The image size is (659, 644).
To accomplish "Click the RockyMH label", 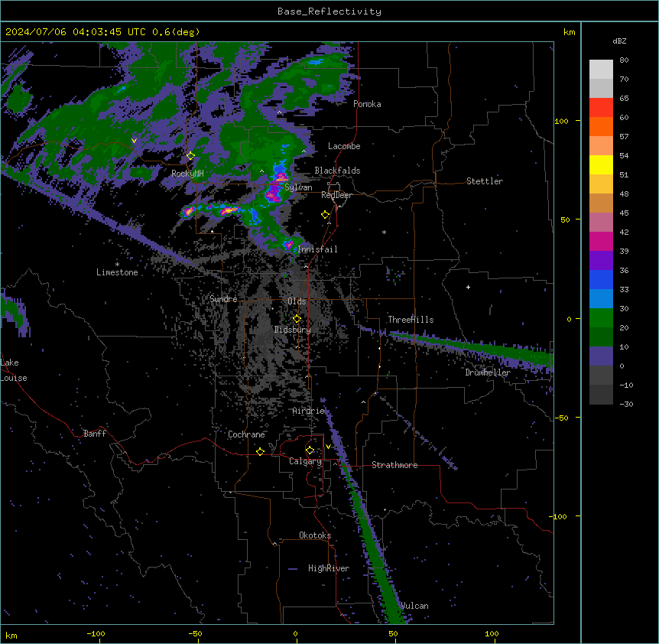I will coord(187,174).
